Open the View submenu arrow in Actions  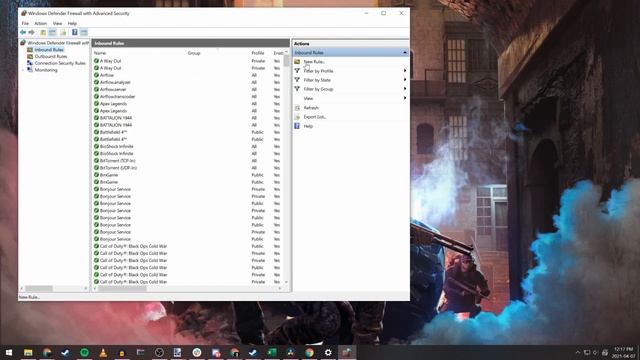(405, 98)
